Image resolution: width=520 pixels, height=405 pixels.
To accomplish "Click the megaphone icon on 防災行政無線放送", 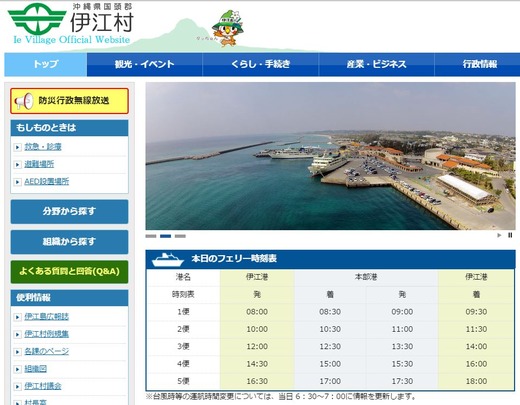I will pyautogui.click(x=24, y=101).
